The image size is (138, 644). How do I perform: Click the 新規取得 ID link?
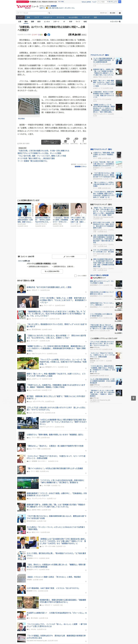pyautogui.click(x=54, y=6)
